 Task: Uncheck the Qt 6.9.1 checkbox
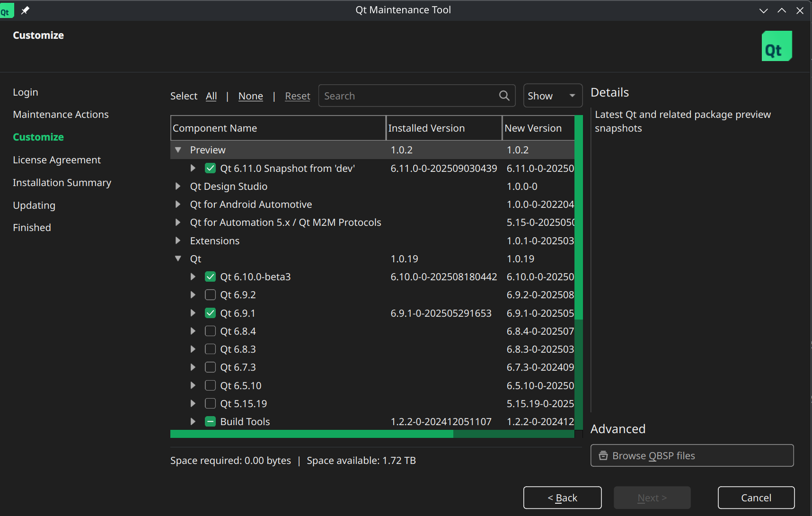(x=211, y=313)
